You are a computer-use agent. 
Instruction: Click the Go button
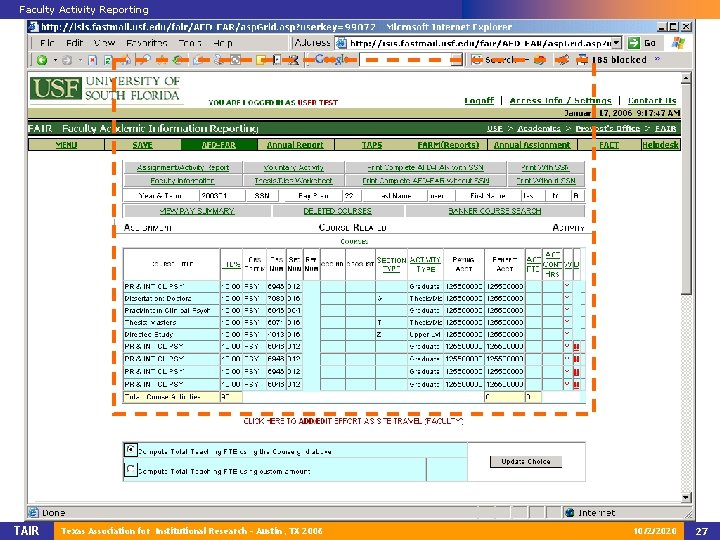tap(642, 43)
